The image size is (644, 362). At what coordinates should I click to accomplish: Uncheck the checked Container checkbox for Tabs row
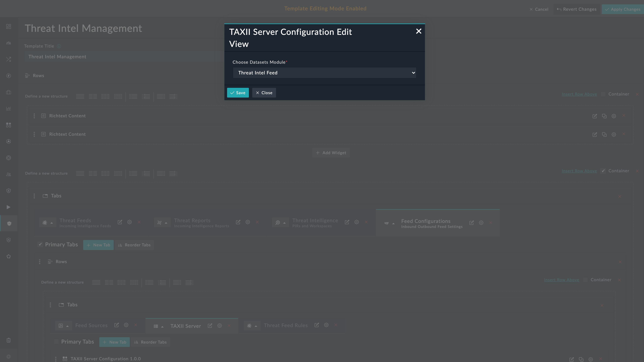pos(603,171)
